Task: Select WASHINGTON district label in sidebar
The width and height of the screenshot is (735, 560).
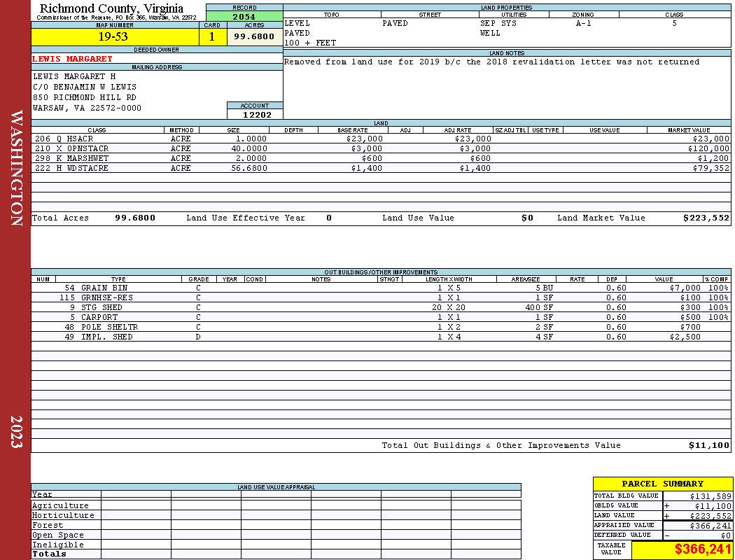Action: tap(16, 168)
